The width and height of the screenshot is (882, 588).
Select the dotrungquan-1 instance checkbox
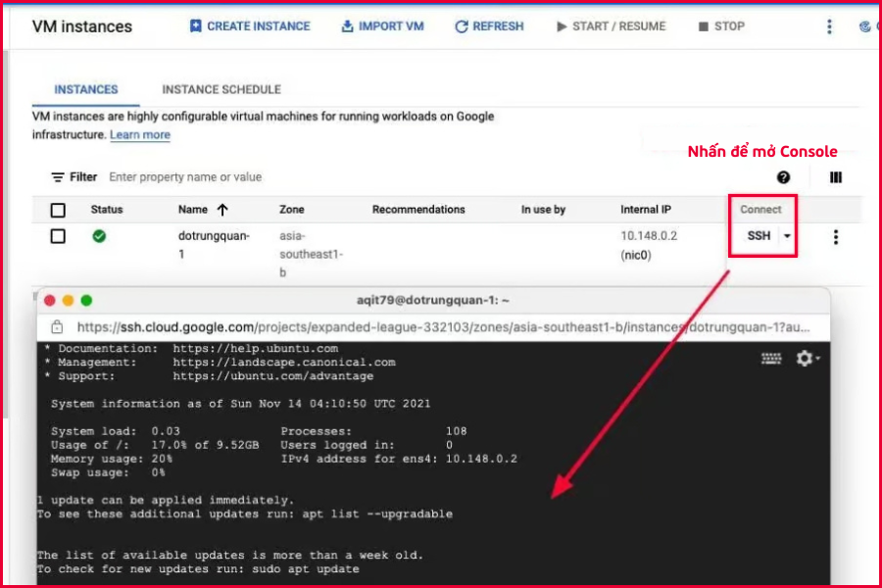58,236
